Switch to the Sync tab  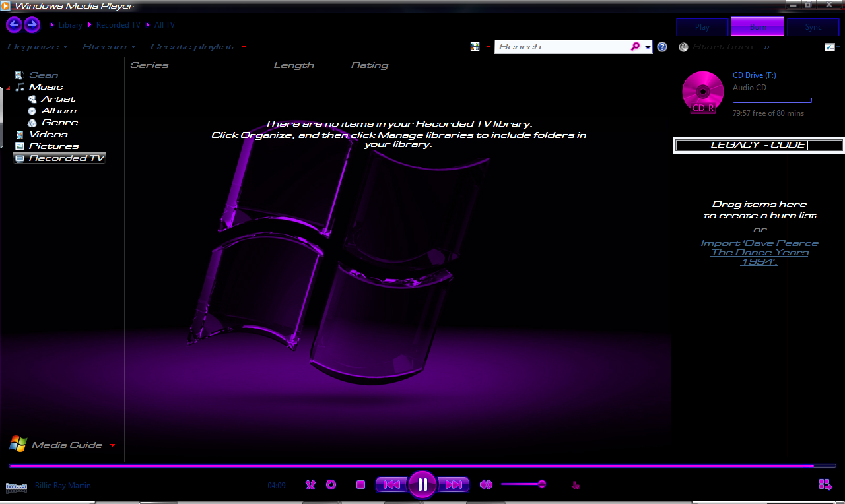click(x=813, y=27)
